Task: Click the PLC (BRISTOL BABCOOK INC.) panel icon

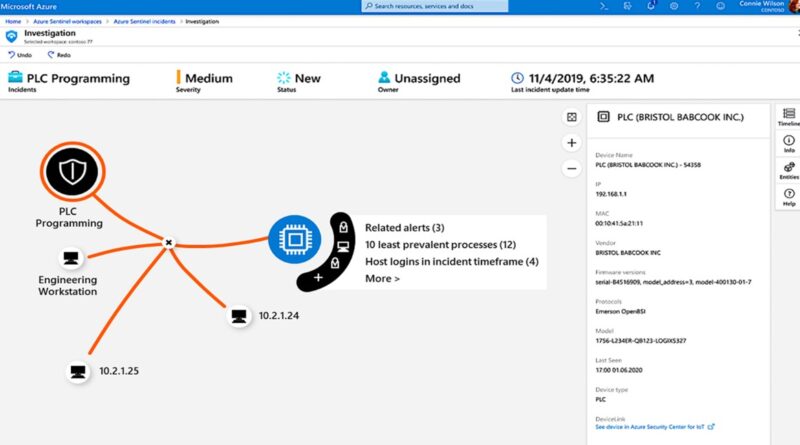Action: (x=603, y=117)
